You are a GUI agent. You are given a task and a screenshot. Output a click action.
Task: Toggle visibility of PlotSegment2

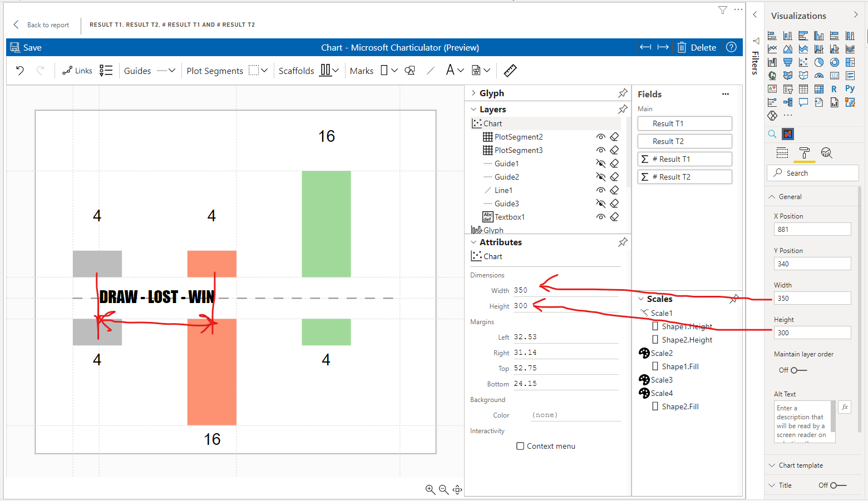(x=601, y=137)
